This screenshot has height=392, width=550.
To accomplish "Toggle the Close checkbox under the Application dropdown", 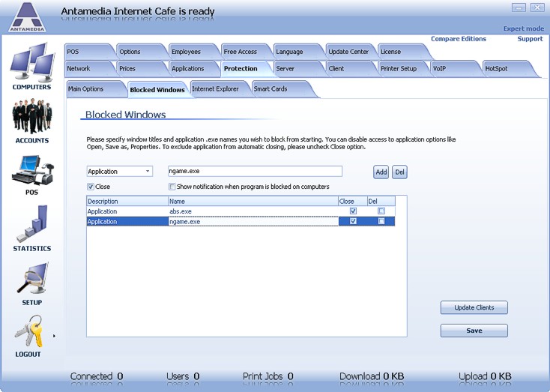I will click(91, 187).
